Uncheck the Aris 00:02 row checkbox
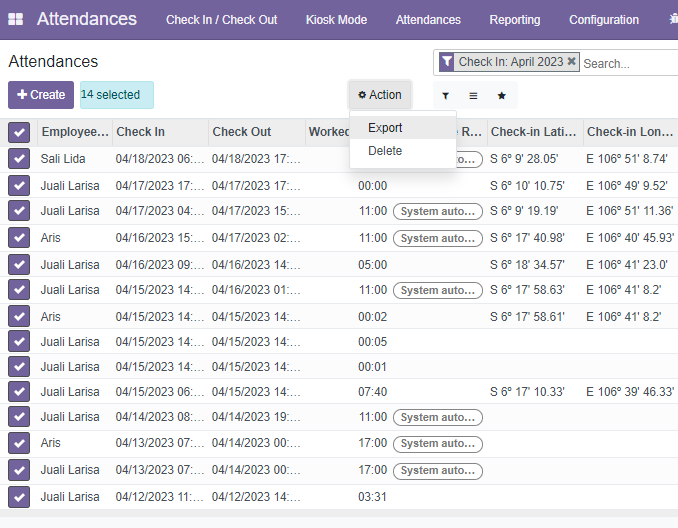This screenshot has width=678, height=528. click(x=19, y=316)
